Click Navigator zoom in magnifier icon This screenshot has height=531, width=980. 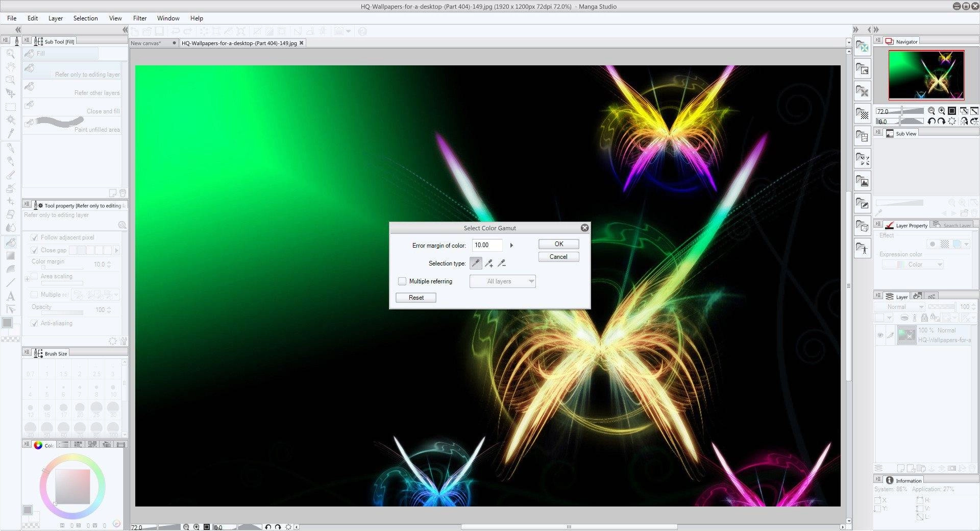coord(942,111)
